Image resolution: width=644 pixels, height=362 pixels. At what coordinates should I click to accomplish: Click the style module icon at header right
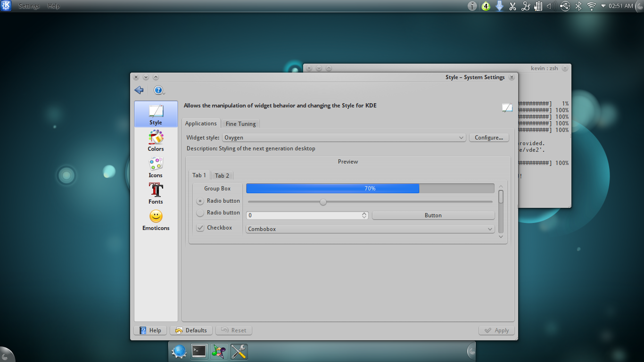[507, 107]
